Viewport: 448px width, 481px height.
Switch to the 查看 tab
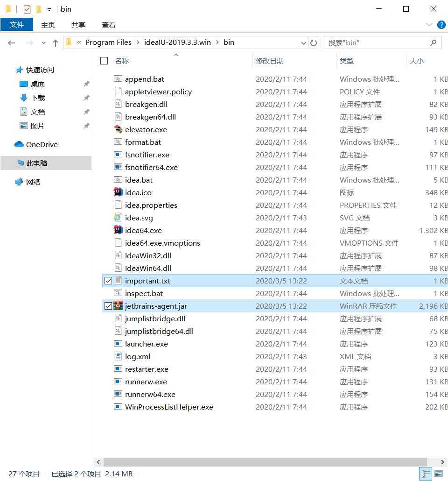point(109,25)
